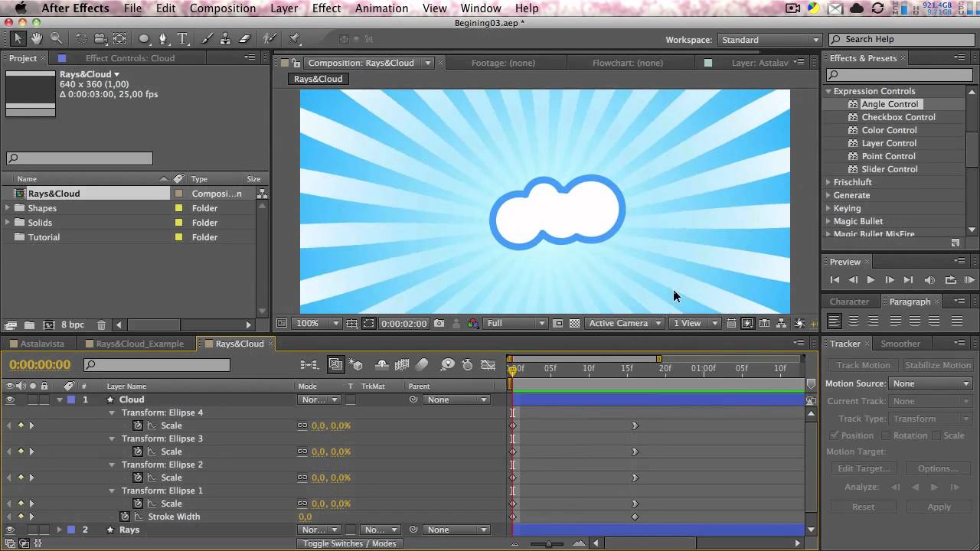Open the Active Camera view dropdown
The image size is (980, 551).
click(x=625, y=324)
